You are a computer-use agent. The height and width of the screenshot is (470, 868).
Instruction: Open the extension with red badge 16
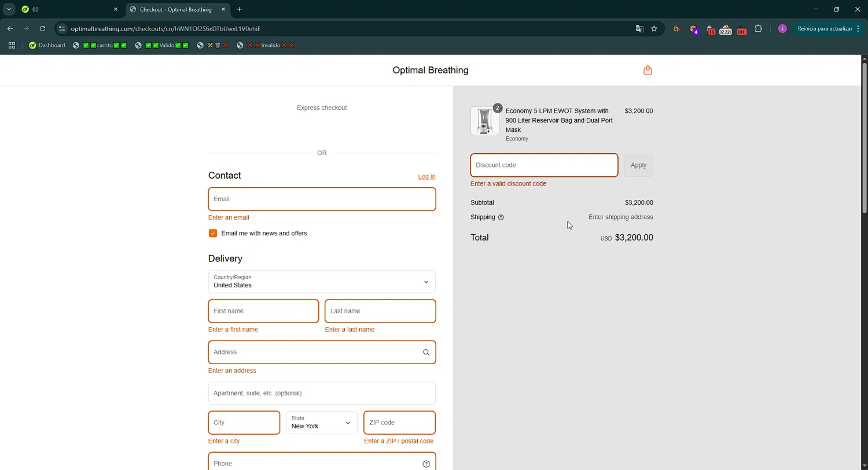point(710,29)
